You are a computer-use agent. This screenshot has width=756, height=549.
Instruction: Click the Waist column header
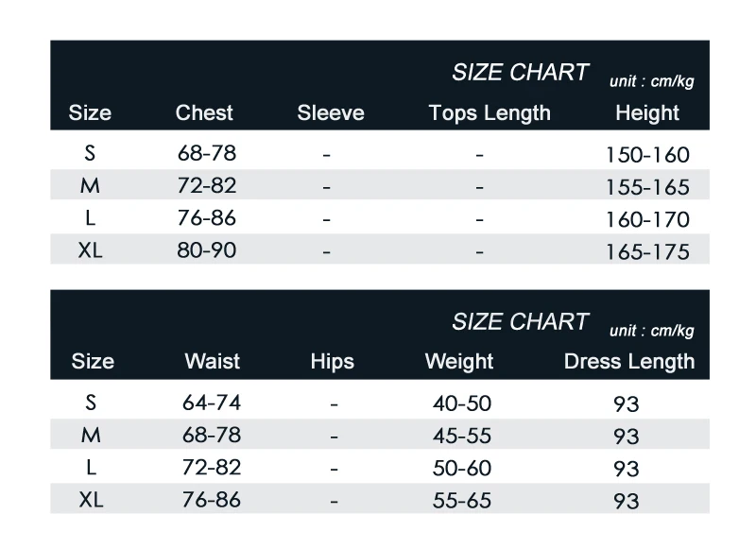pos(212,362)
